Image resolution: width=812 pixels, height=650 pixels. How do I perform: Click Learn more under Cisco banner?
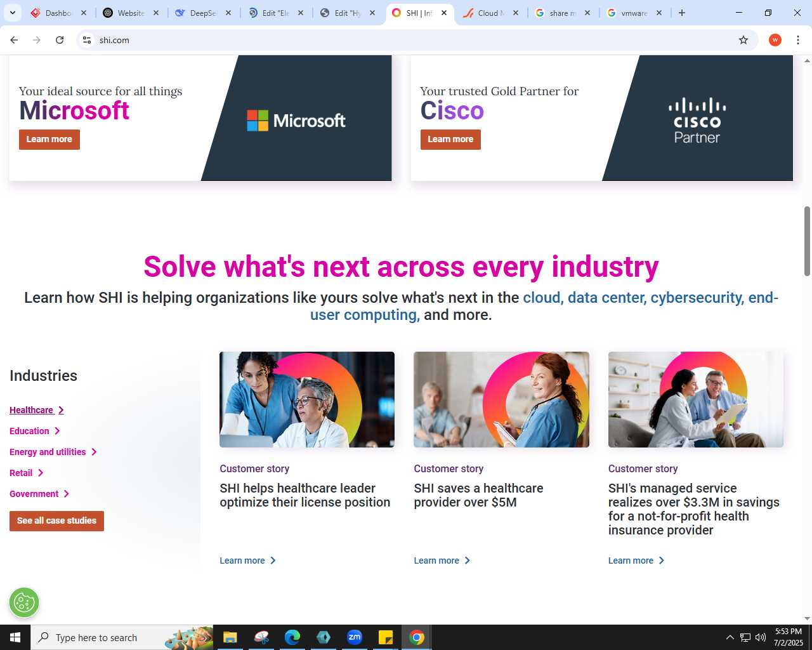(x=450, y=140)
